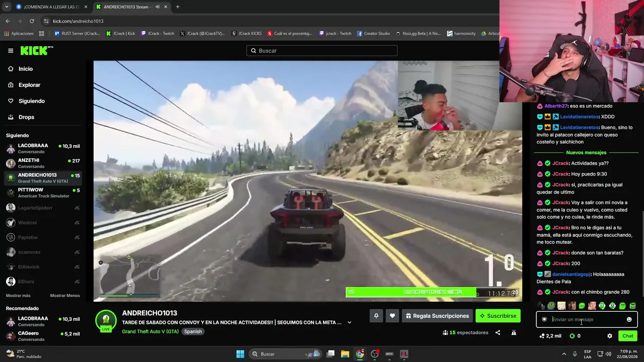The height and width of the screenshot is (362, 644).
Task: Open the Windows Start menu
Action: tap(240, 354)
